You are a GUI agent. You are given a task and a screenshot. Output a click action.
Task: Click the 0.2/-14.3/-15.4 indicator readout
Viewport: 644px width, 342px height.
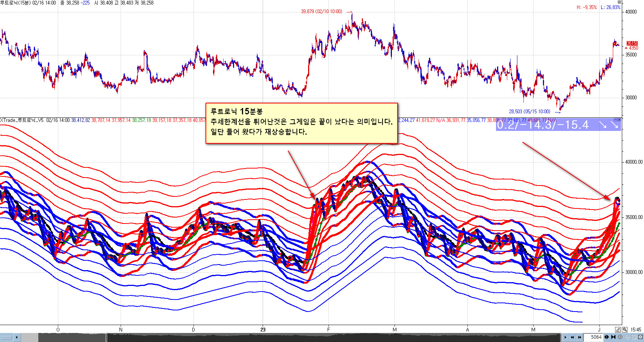[543, 125]
